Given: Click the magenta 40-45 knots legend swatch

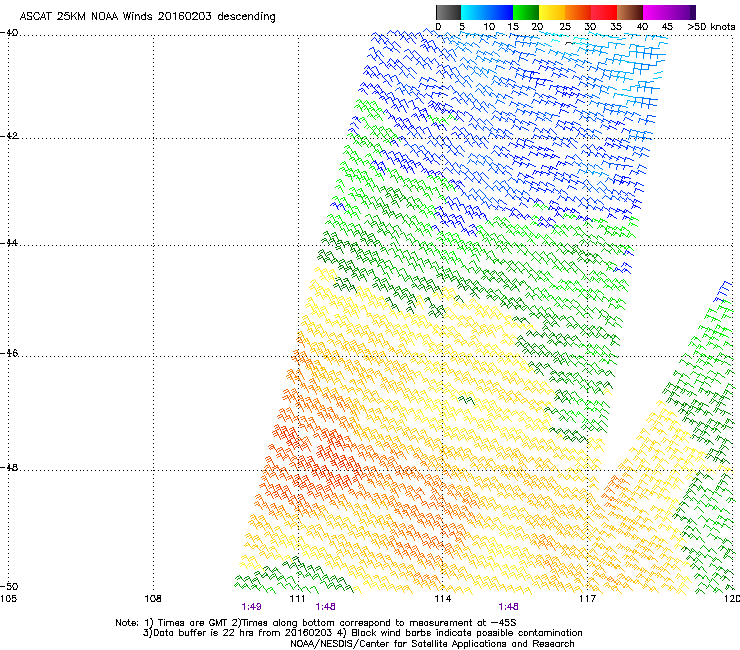Looking at the screenshot, I should (x=656, y=12).
